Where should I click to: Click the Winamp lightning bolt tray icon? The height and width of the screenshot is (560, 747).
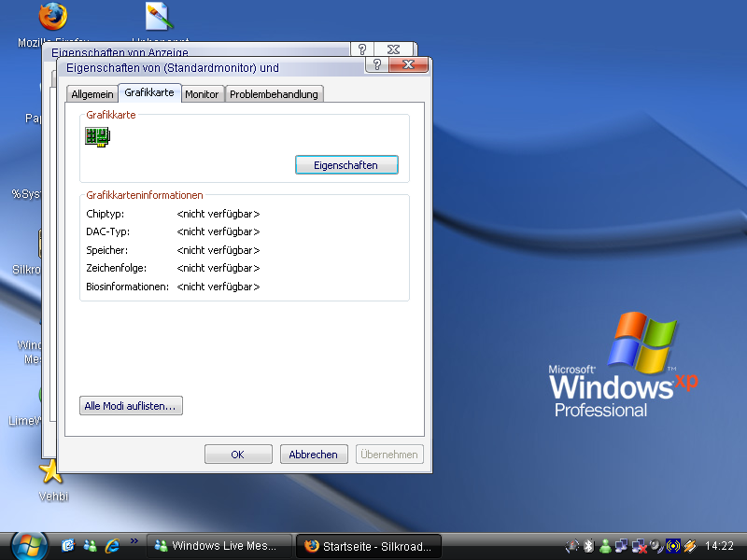[690, 546]
